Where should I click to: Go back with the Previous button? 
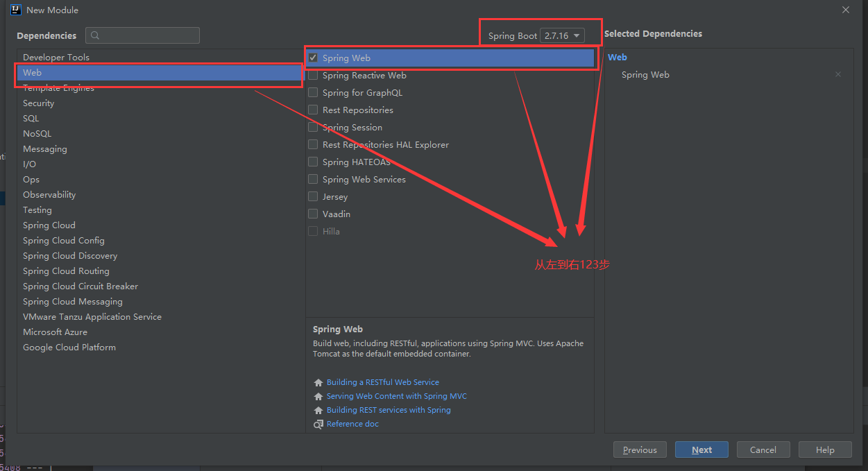point(640,450)
